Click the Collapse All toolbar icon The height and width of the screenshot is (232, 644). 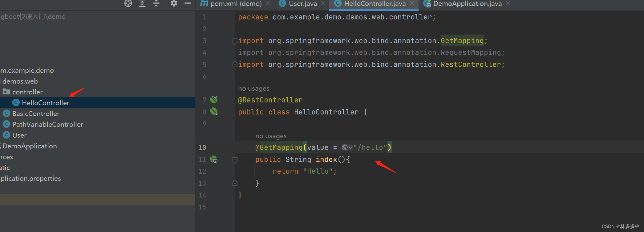156,3
